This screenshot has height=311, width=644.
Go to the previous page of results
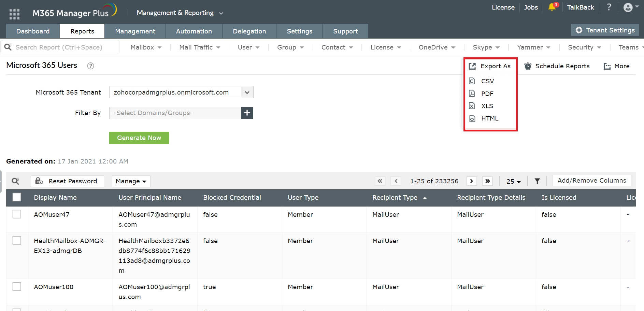click(x=396, y=181)
